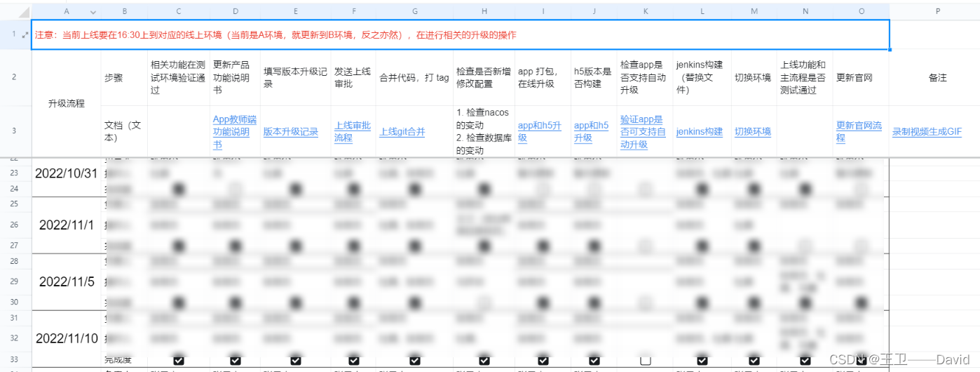Open the column A dropdown chevron
The width and height of the screenshot is (980, 372).
tap(93, 12)
